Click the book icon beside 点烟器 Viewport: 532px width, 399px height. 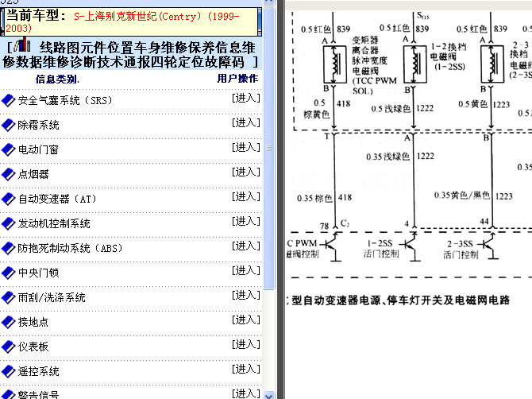tap(9, 174)
